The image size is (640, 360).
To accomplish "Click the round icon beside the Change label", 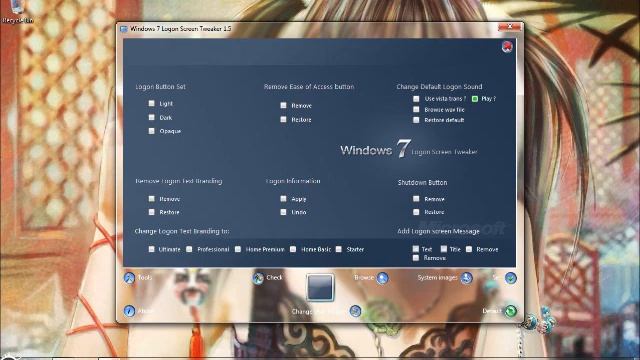I will point(356,311).
